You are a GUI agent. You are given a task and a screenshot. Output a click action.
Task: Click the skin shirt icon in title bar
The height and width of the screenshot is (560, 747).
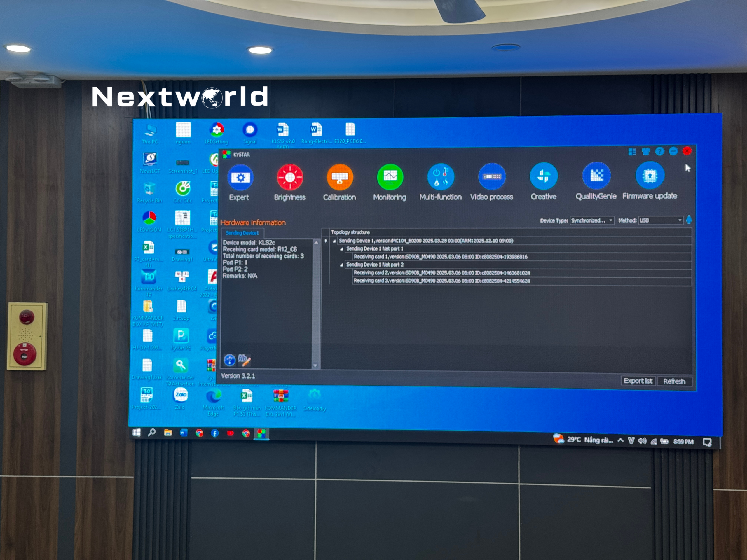tap(646, 152)
